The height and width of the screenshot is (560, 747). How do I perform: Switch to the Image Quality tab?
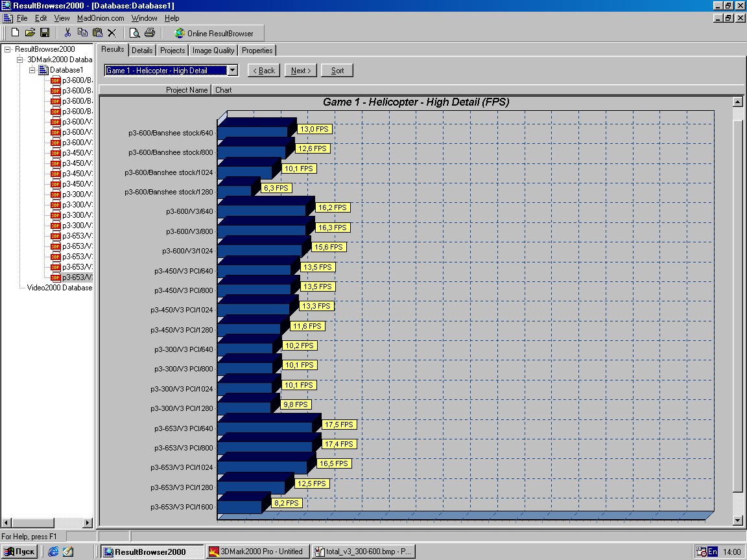[x=213, y=51]
